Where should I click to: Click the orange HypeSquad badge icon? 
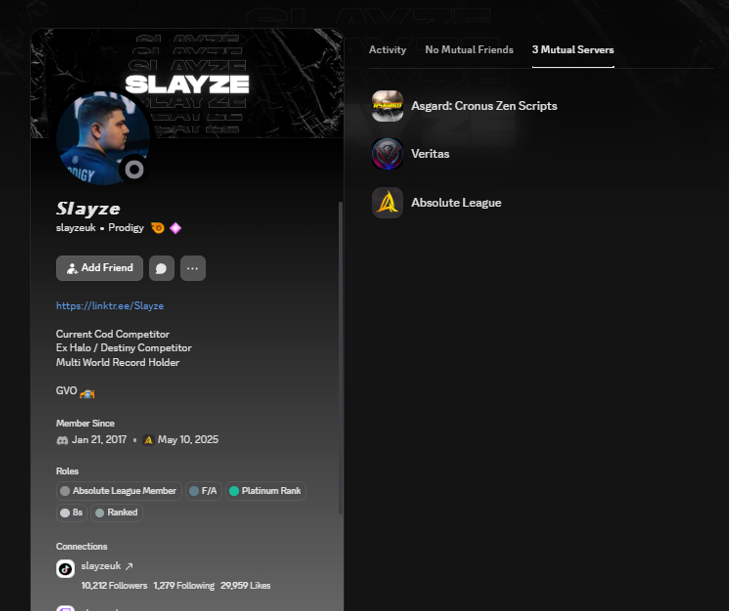(x=158, y=228)
